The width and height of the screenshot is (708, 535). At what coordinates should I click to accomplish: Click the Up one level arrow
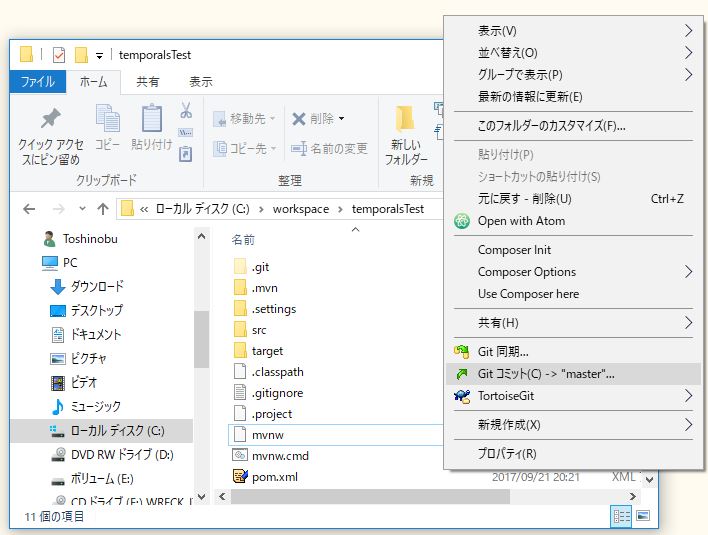tap(103, 209)
